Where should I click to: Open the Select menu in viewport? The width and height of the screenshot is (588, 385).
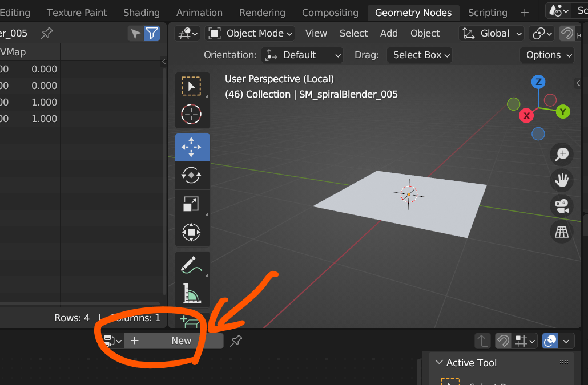pos(353,33)
